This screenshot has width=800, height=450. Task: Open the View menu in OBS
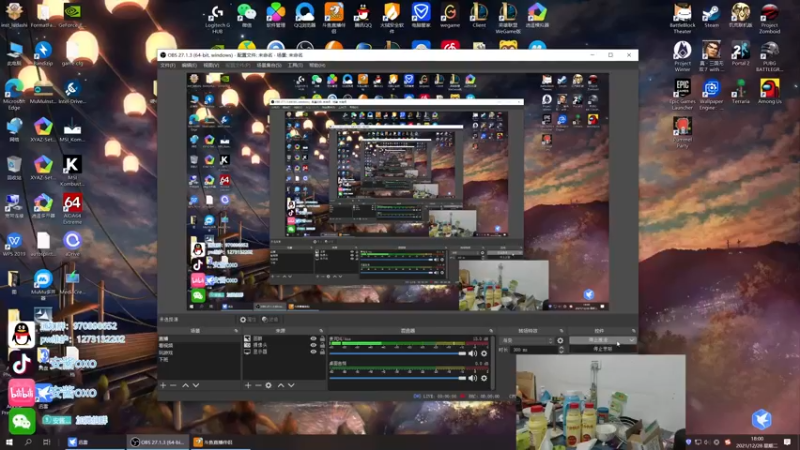(211, 65)
